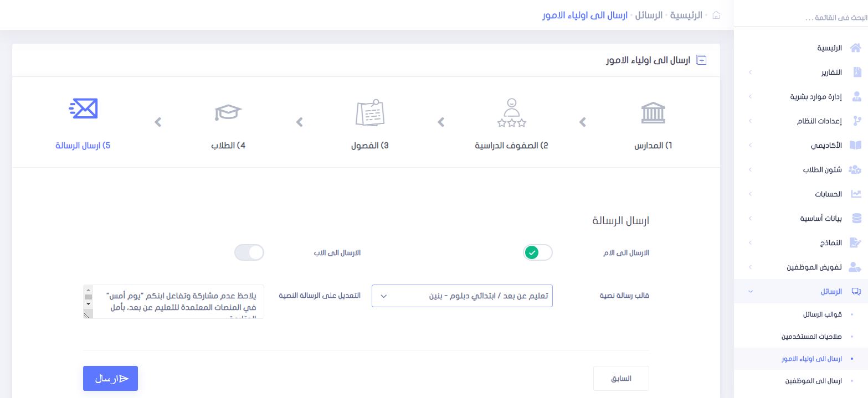Viewport: 868px width, 398px height.
Task: Open the classes (الفصول) notepad step icon
Action: [x=369, y=113]
